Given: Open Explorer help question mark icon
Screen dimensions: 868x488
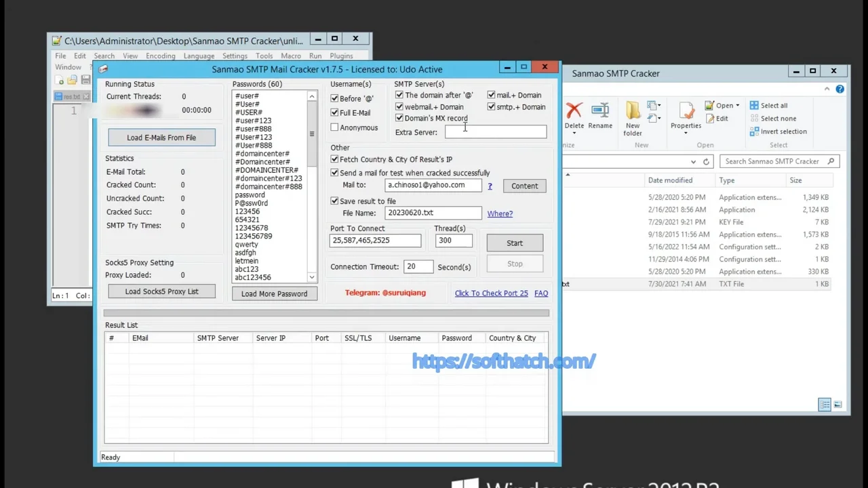Looking at the screenshot, I should [840, 89].
